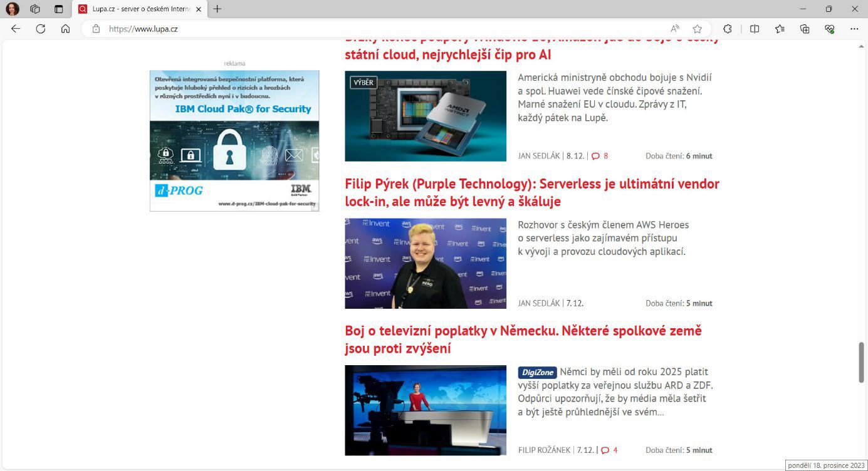Open the Edge profile avatar menu
This screenshot has height=471, width=868.
coord(13,9)
